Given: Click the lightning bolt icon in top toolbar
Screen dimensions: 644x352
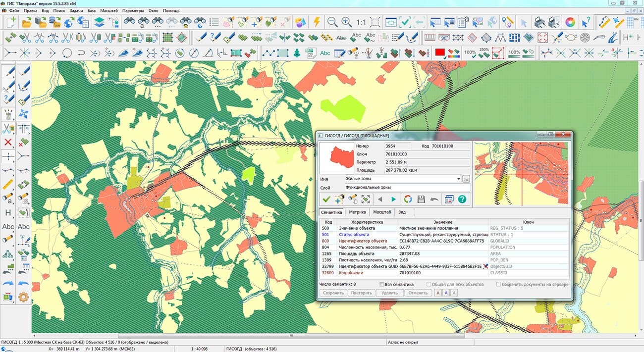Looking at the screenshot, I should [317, 22].
